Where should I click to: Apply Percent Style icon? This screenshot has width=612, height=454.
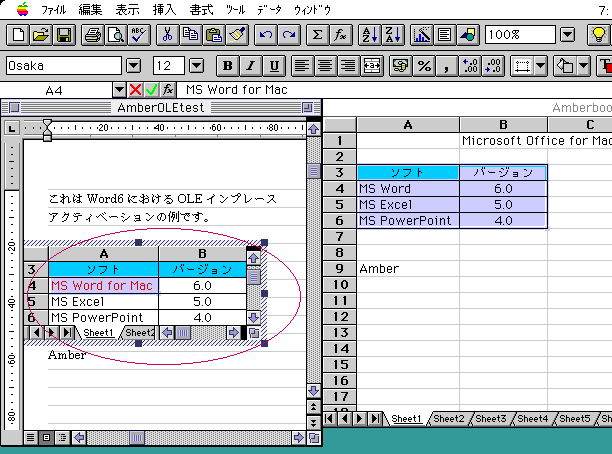[x=424, y=66]
